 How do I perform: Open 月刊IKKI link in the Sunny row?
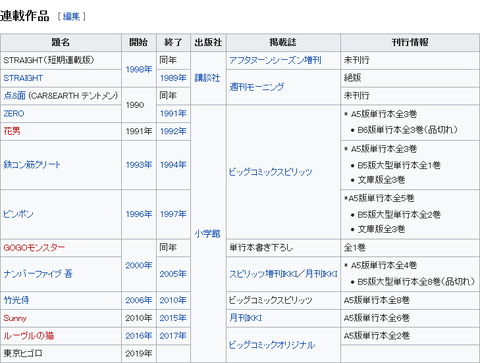(245, 318)
